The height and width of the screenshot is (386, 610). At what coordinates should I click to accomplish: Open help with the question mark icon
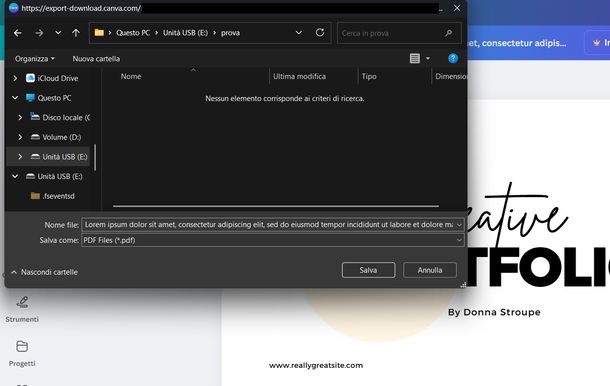[453, 58]
